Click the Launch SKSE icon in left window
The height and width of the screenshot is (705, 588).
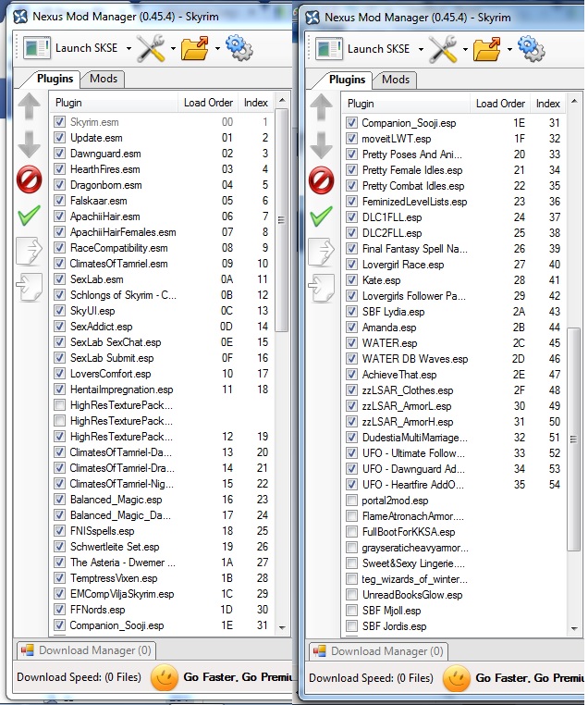pyautogui.click(x=37, y=48)
